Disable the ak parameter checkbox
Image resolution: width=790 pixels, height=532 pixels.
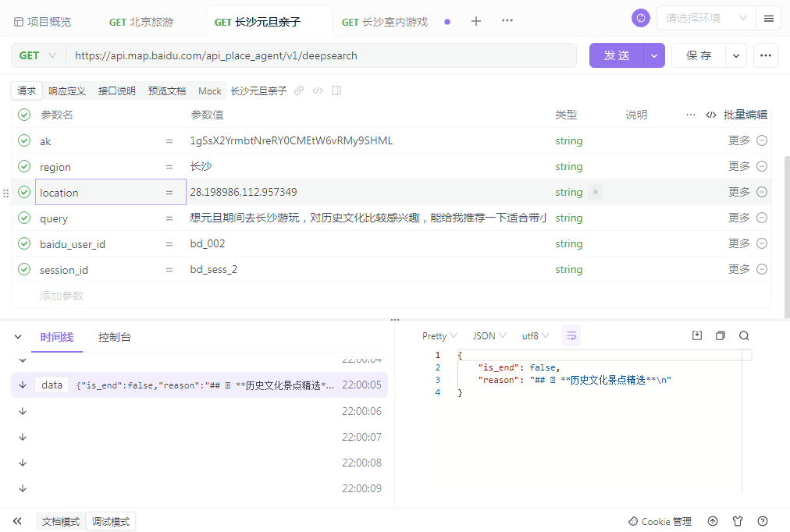pos(24,140)
